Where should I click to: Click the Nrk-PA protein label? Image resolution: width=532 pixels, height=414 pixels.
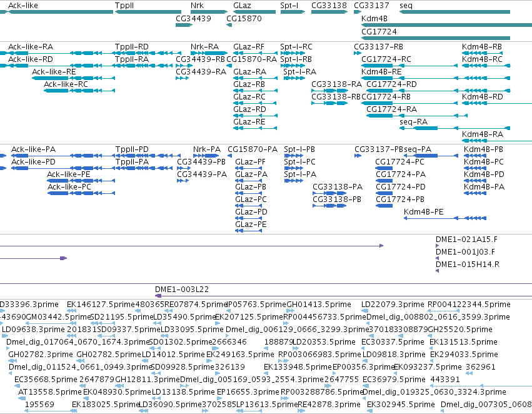click(207, 149)
